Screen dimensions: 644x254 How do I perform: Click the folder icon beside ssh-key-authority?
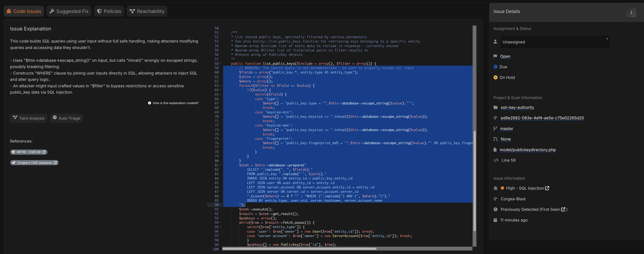pos(496,107)
